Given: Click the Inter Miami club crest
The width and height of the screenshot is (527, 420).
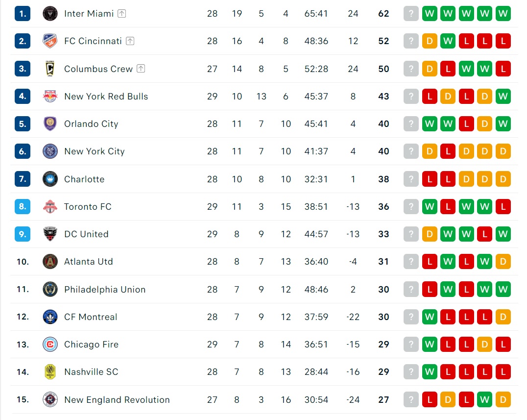Looking at the screenshot, I should (50, 13).
